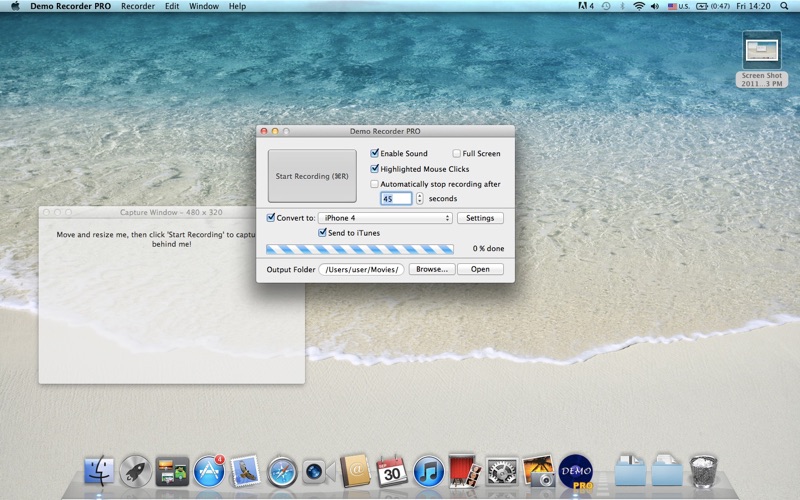The image size is (800, 500).
Task: Click Start Recording button
Action: tap(312, 176)
